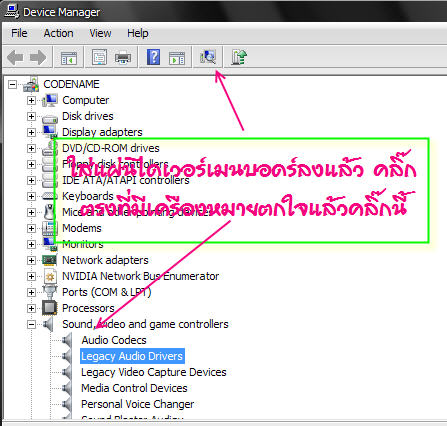Expand the Computer category
Image resolution: width=447 pixels, height=426 pixels.
click(31, 100)
